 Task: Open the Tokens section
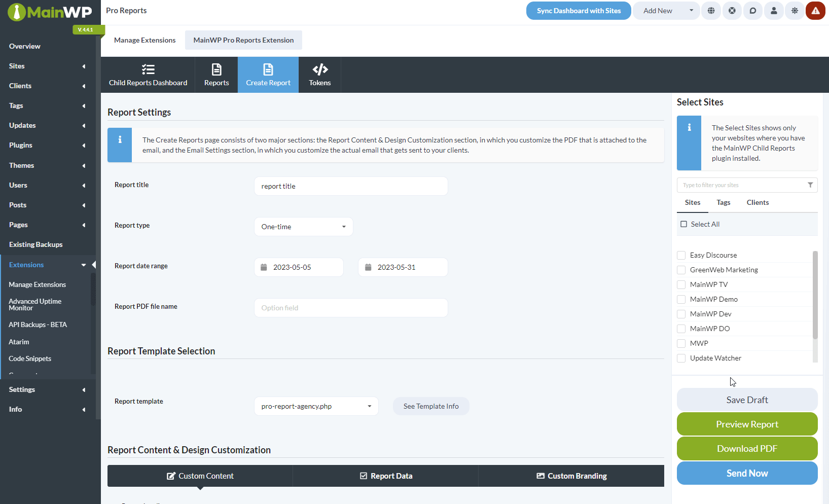click(319, 75)
